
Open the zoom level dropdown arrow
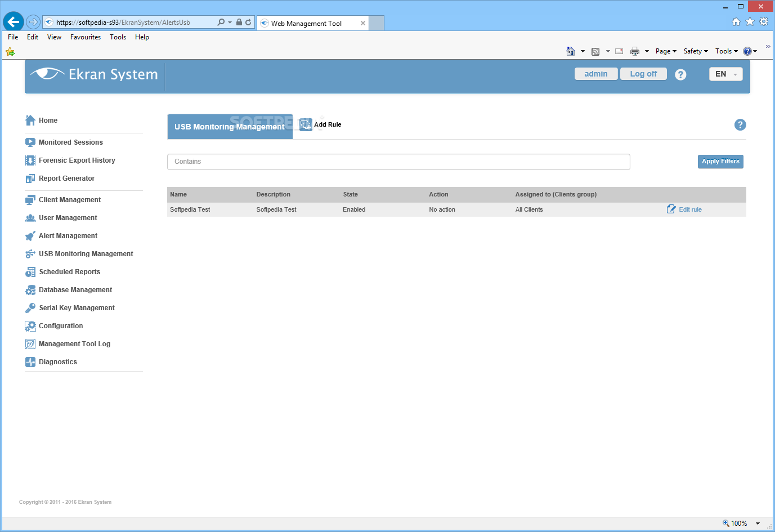coord(758,524)
